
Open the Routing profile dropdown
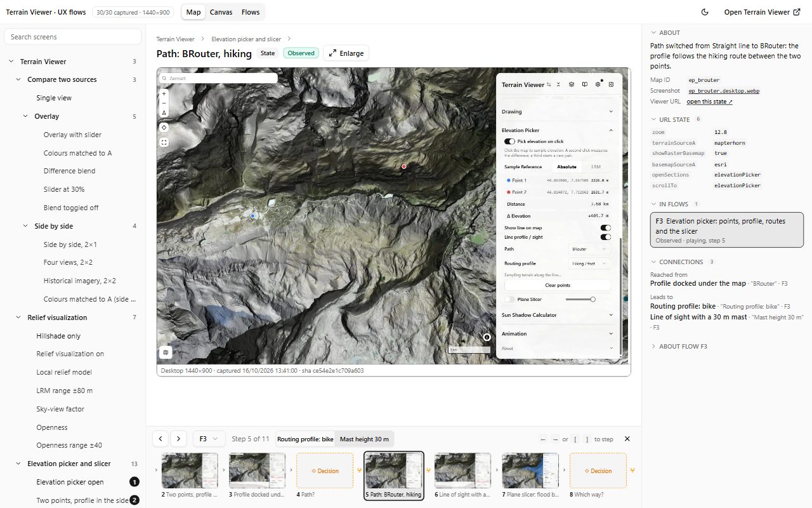click(x=589, y=264)
